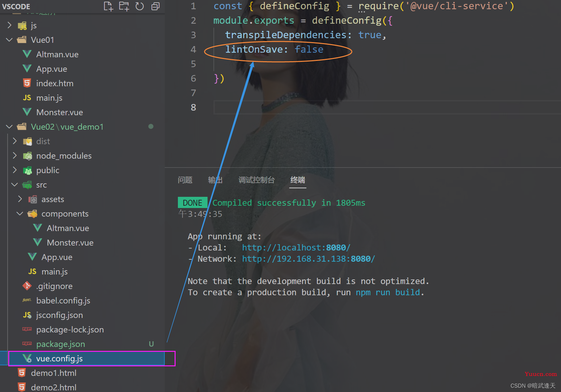Click the DONE badge in terminal output
This screenshot has width=561, height=392.
(x=192, y=203)
